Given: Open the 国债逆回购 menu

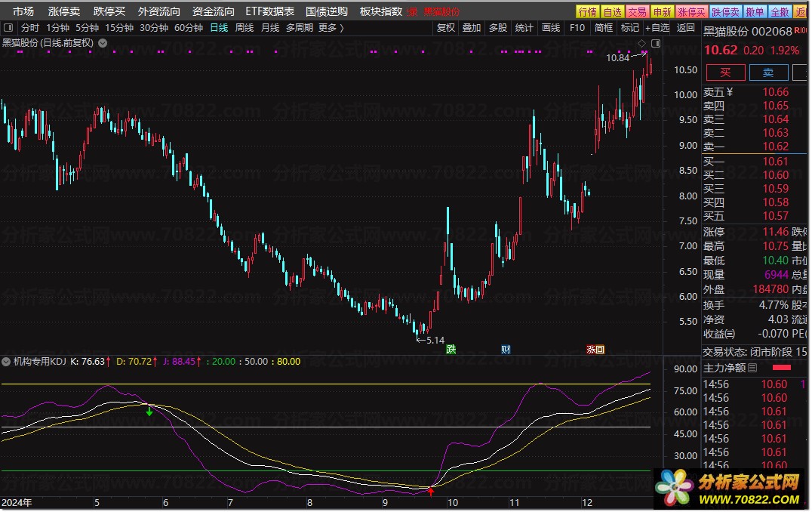Looking at the screenshot, I should pyautogui.click(x=326, y=11).
